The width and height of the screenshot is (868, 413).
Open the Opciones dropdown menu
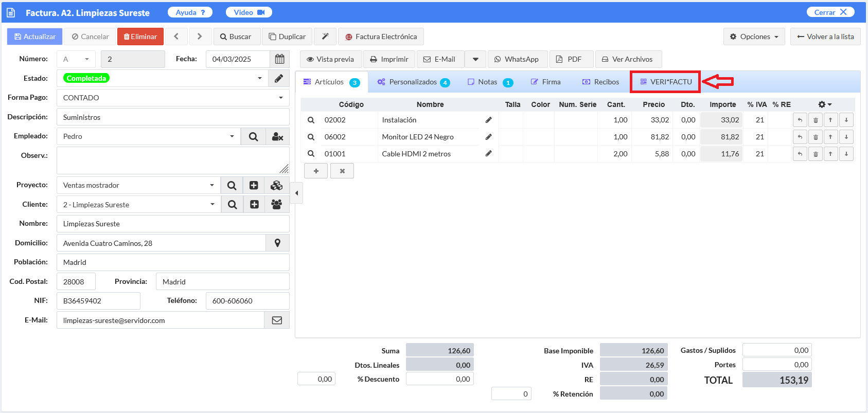(x=754, y=37)
